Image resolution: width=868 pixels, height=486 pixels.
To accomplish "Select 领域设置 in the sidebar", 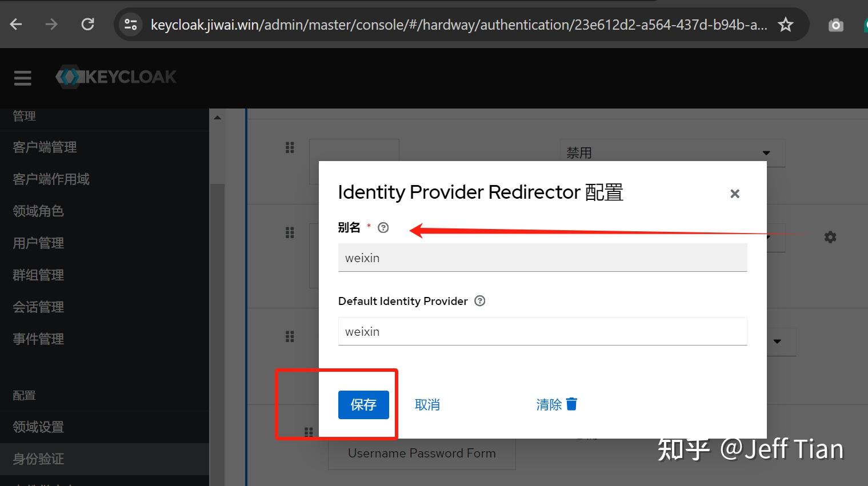I will point(38,427).
